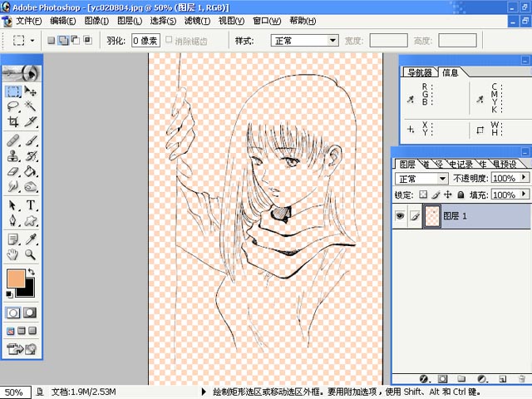Select the Custom Shape tool

tap(31, 220)
